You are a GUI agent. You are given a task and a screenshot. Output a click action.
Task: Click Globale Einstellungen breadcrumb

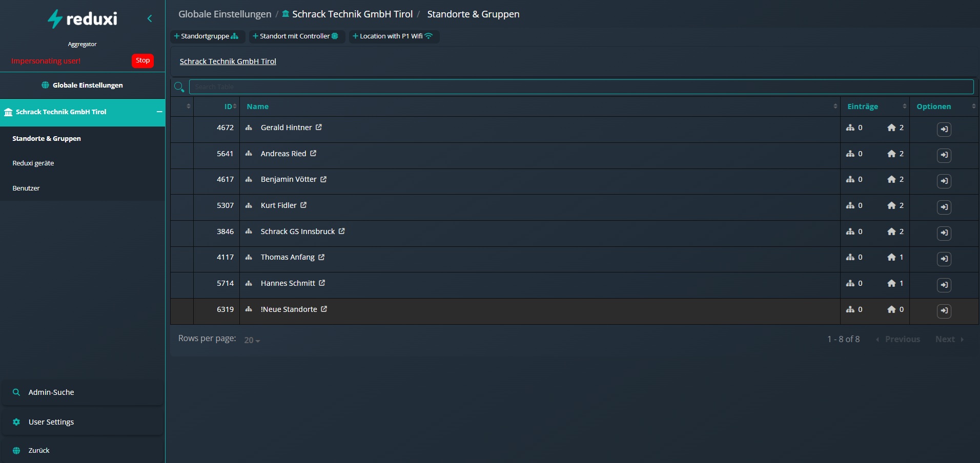point(225,14)
